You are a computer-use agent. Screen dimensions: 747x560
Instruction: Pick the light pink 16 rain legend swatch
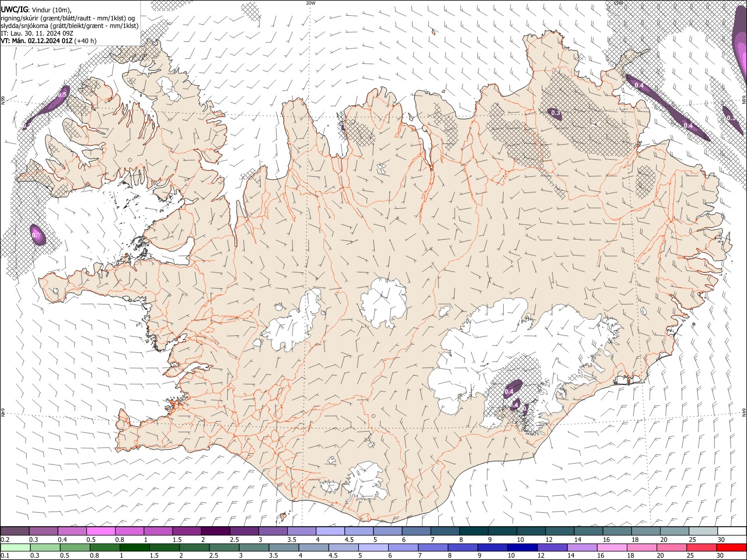[612, 547]
